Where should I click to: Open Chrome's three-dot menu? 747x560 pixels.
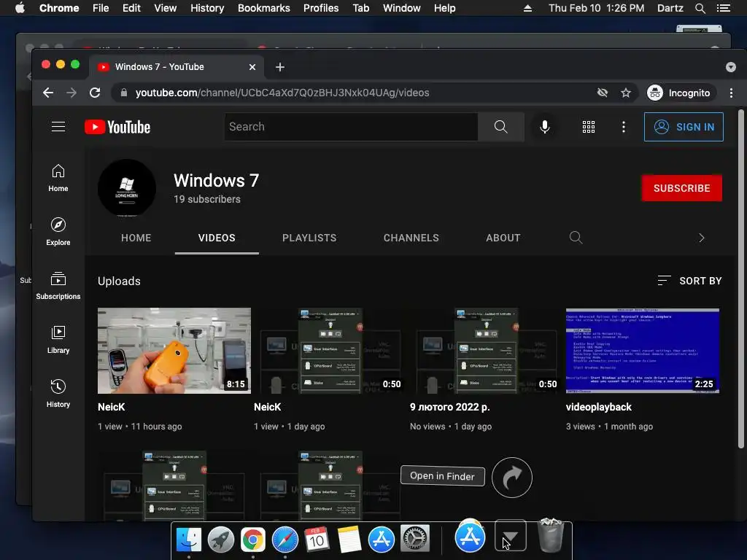pos(731,93)
